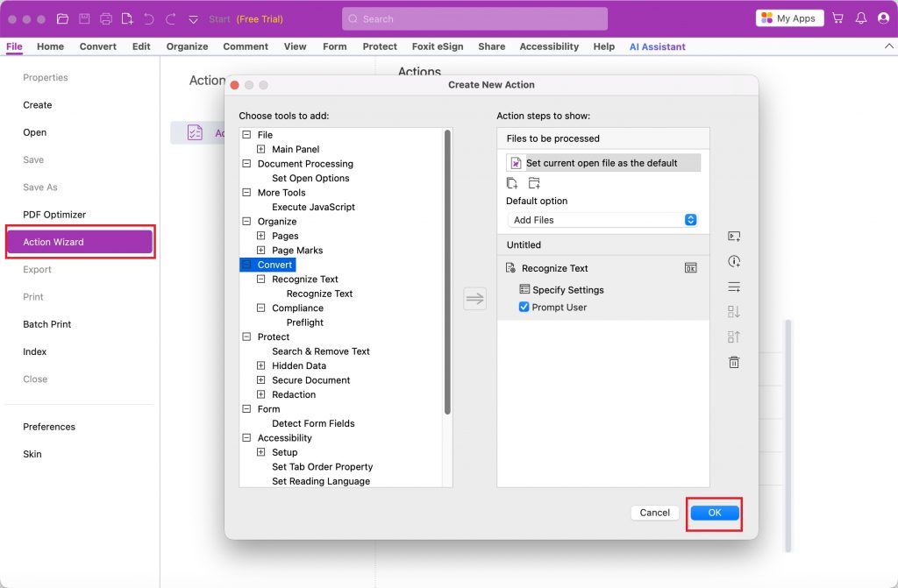Click the add new panel icon at right
Viewport: 898px width, 588px height.
click(734, 237)
